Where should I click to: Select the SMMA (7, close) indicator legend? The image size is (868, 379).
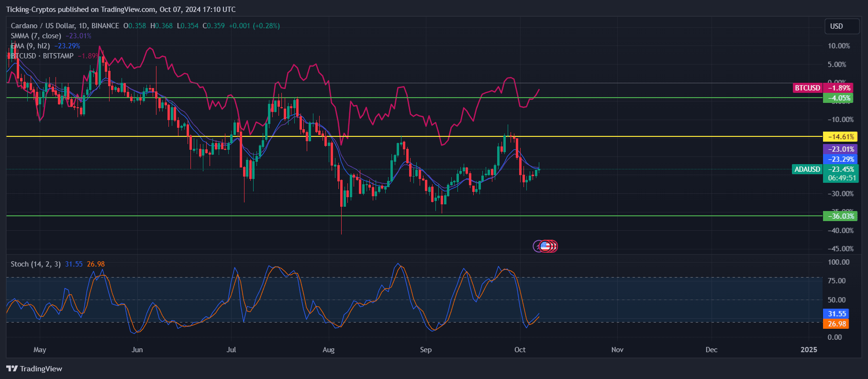[36, 36]
